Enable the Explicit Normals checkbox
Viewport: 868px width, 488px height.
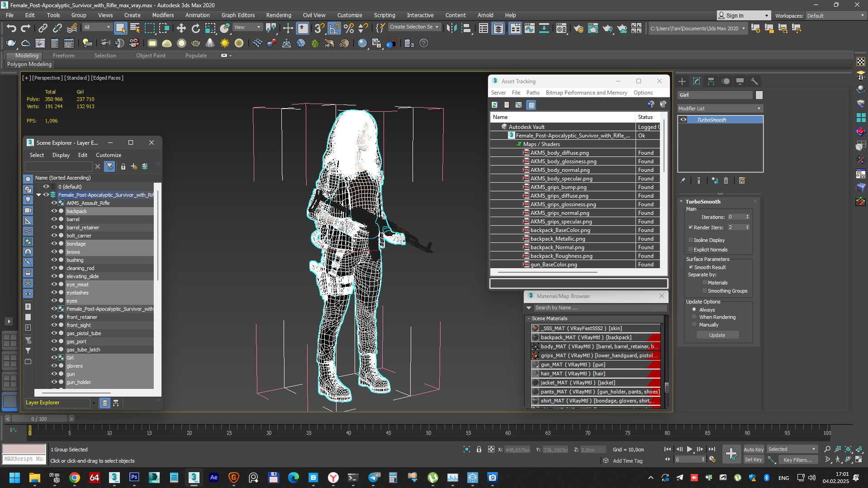691,250
